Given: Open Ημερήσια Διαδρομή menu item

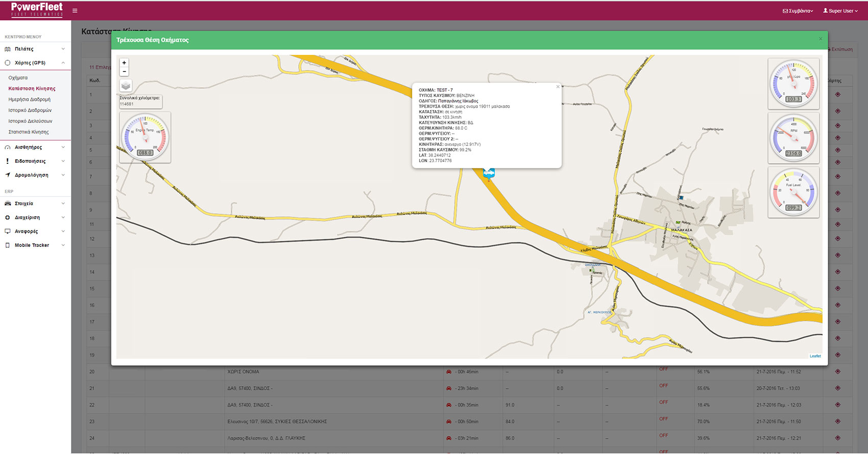Looking at the screenshot, I should click(29, 99).
